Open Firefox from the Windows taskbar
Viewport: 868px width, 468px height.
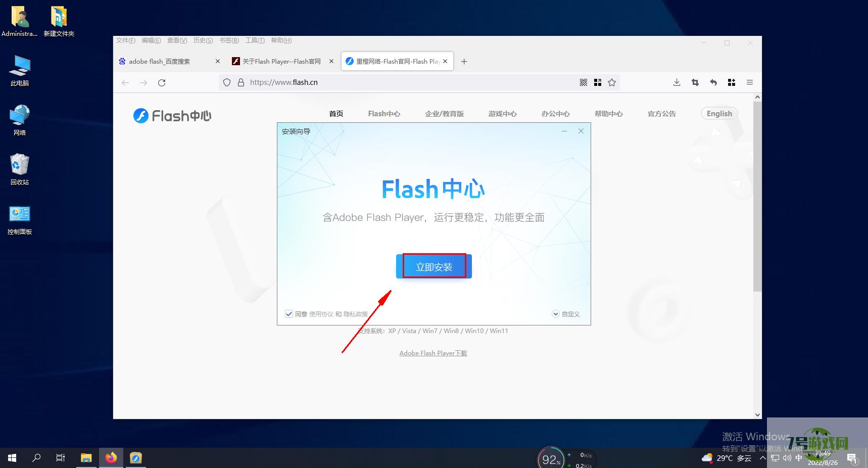click(111, 458)
